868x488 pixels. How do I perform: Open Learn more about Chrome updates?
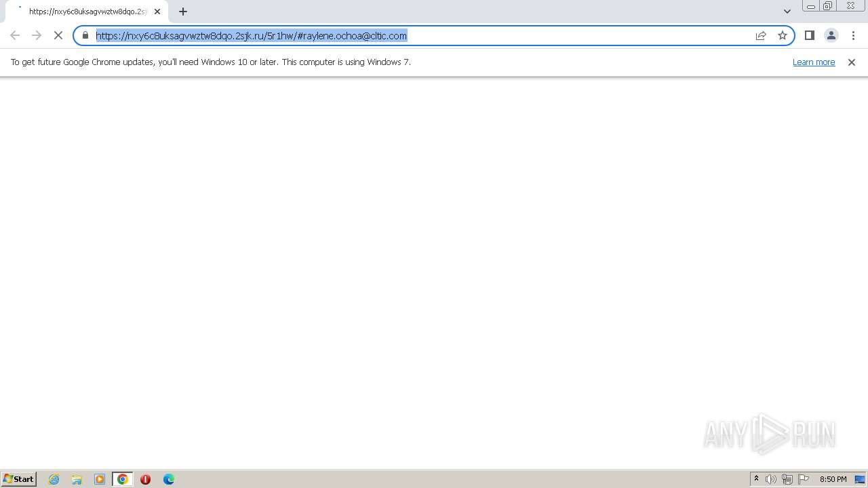(x=814, y=62)
